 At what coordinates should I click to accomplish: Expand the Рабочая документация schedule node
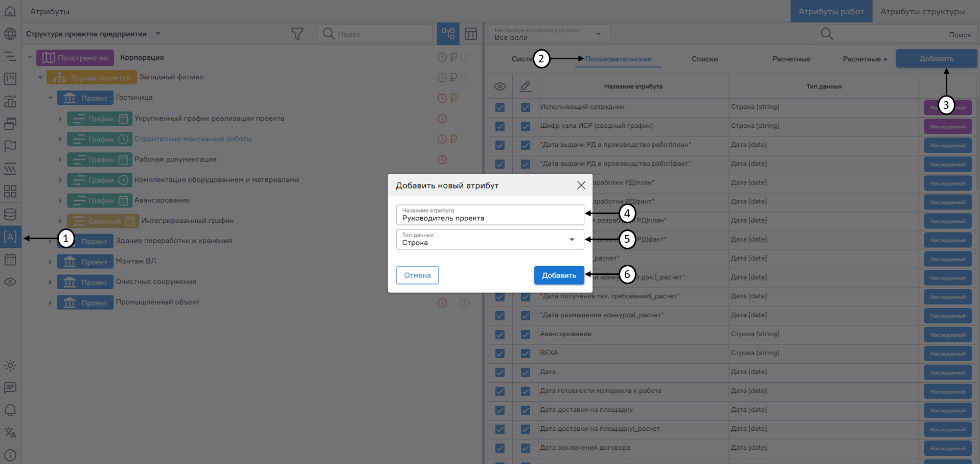[60, 159]
